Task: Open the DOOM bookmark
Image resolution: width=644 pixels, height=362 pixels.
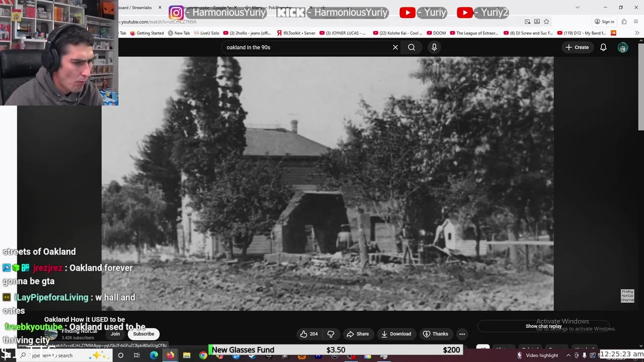Action: (436, 33)
